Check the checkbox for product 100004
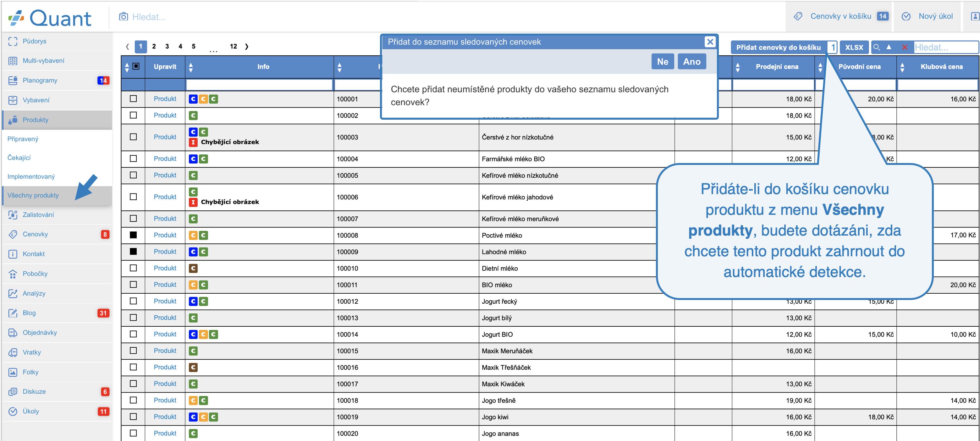Image resolution: width=980 pixels, height=441 pixels. [133, 159]
